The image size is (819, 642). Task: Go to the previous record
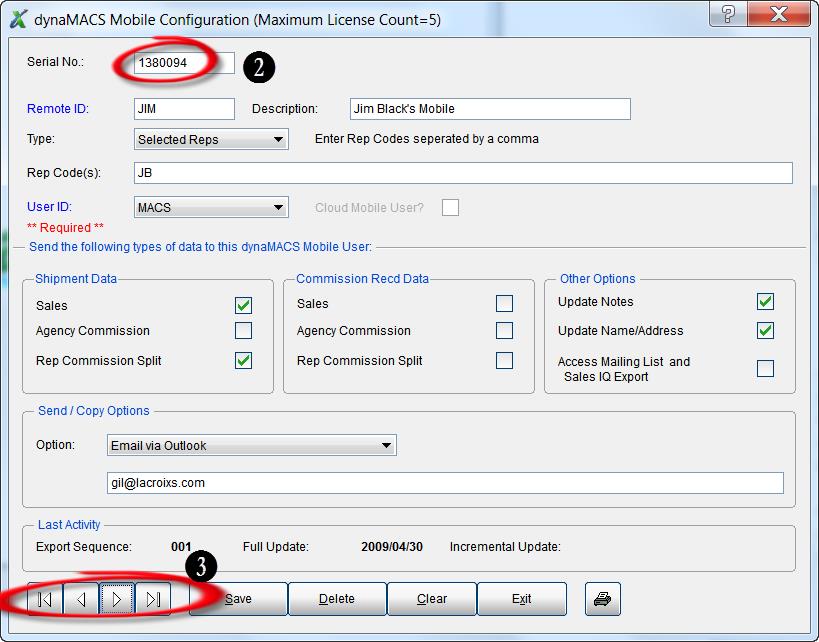tap(81, 599)
